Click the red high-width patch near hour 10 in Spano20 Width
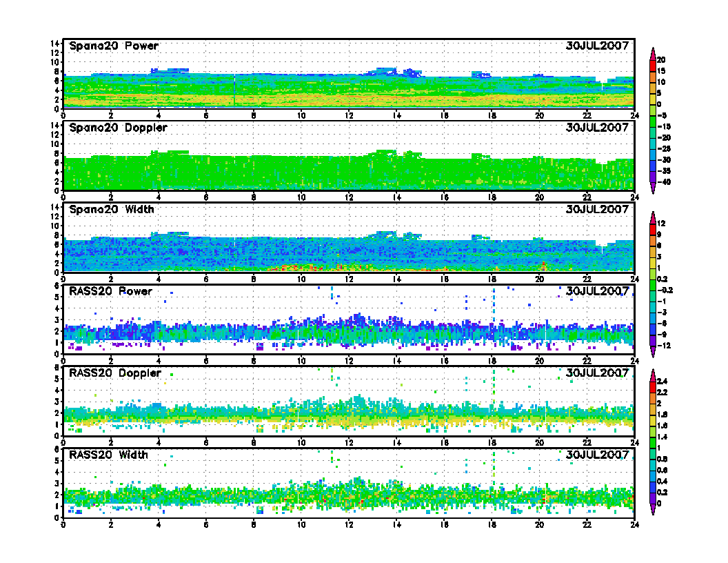 [x=295, y=268]
